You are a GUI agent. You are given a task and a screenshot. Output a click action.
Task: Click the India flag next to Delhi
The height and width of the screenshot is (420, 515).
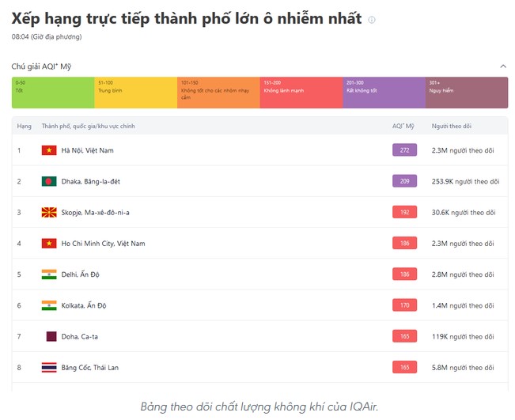(49, 274)
